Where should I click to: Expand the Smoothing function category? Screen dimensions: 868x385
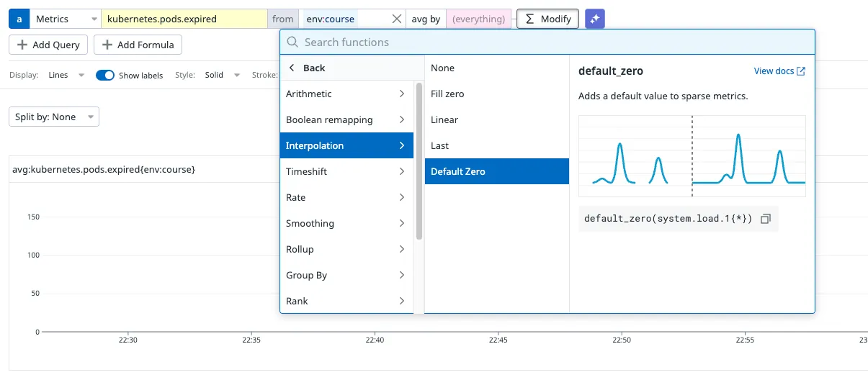coord(346,223)
